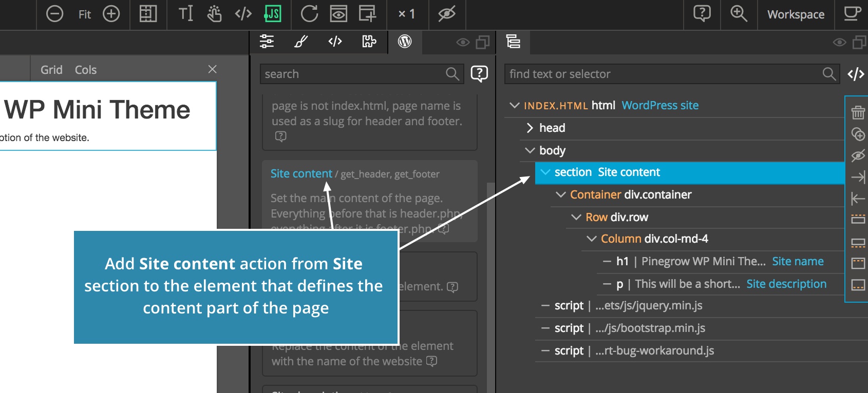The width and height of the screenshot is (868, 393).
Task: Select the WordPress actions tab
Action: tap(405, 42)
